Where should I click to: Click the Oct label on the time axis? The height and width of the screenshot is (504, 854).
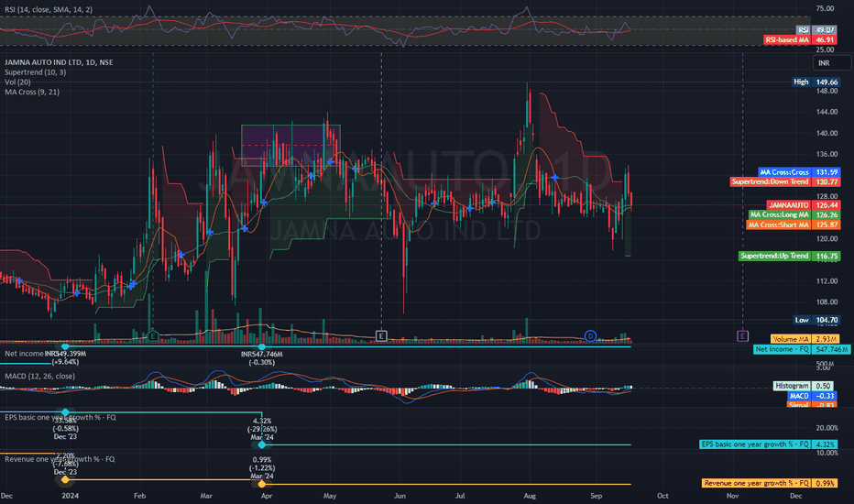point(662,497)
